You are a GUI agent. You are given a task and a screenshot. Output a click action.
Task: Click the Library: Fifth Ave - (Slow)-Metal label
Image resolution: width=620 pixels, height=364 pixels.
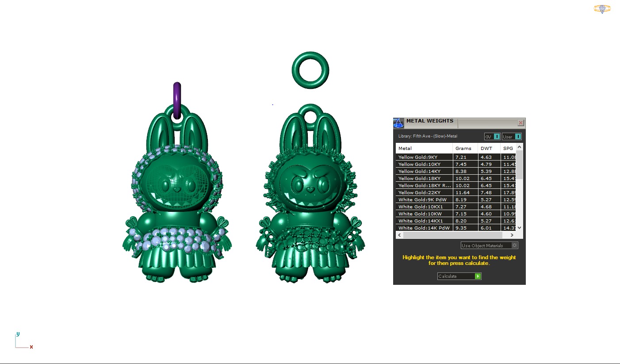pos(428,136)
